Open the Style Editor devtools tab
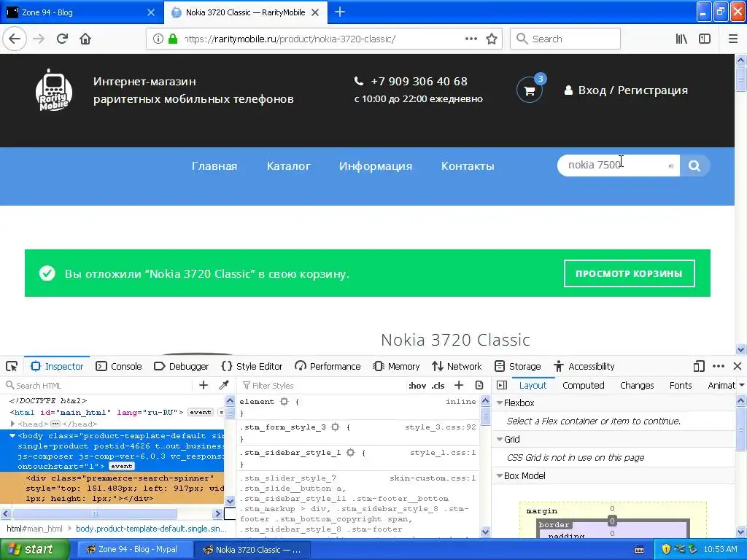747x560 pixels. point(252,366)
